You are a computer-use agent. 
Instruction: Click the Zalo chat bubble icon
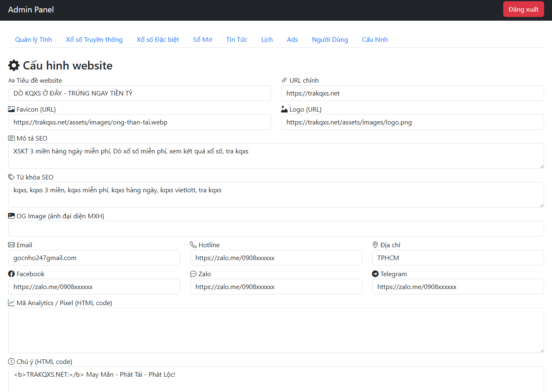pyautogui.click(x=193, y=274)
